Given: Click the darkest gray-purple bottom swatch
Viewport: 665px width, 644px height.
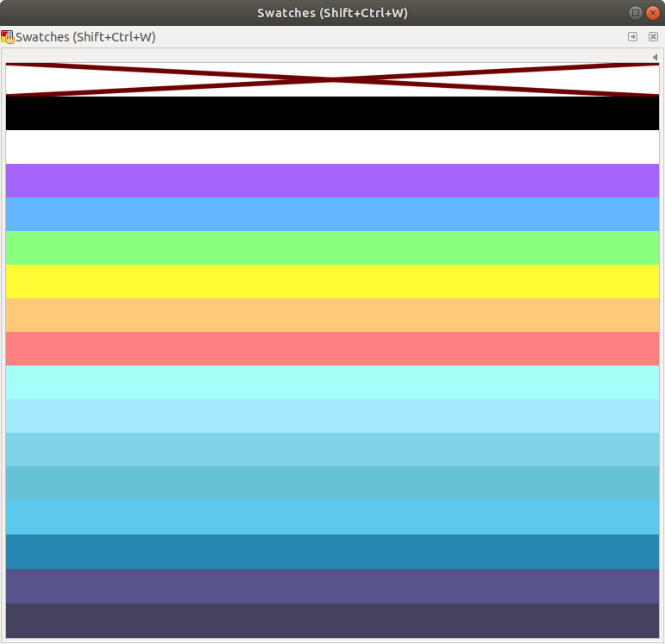Looking at the screenshot, I should pyautogui.click(x=332, y=620).
